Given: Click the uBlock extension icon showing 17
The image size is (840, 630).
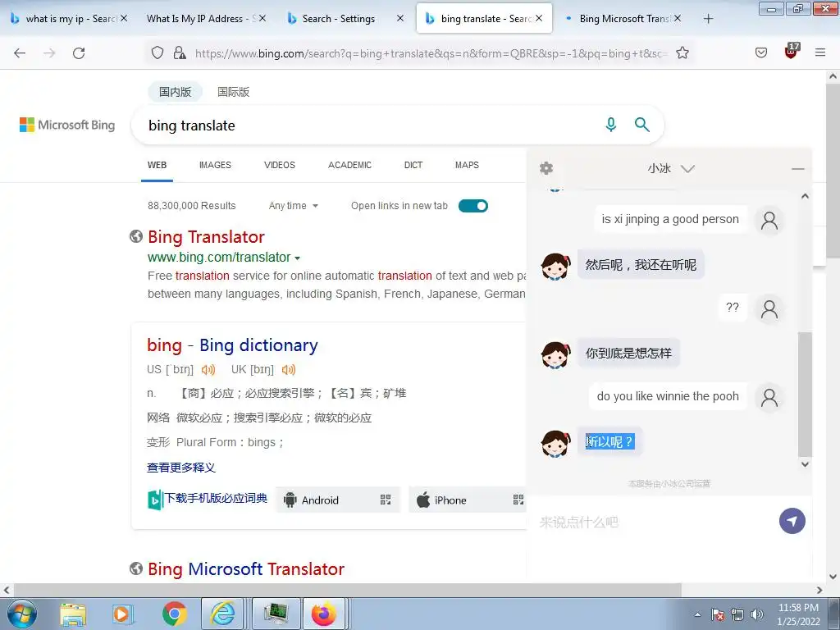Looking at the screenshot, I should click(x=792, y=50).
